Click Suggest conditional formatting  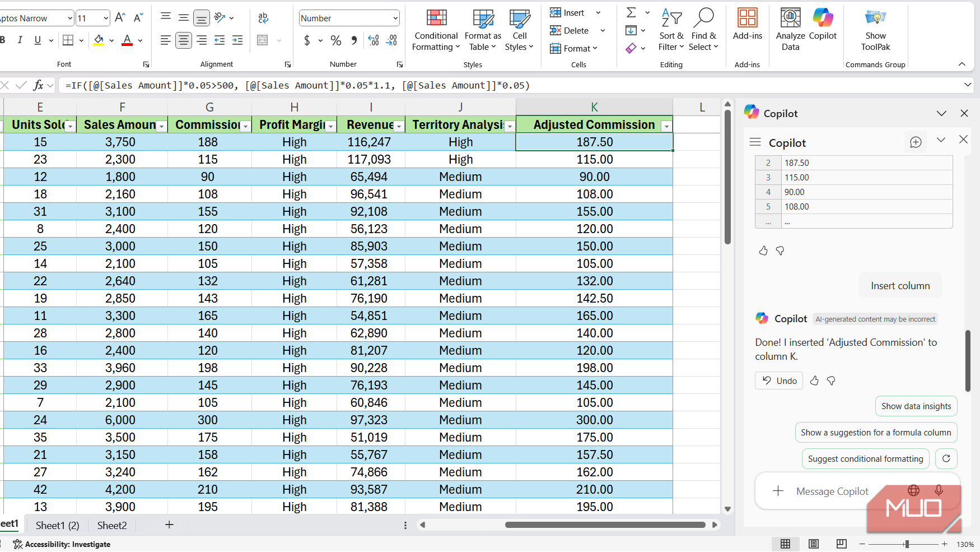point(865,459)
